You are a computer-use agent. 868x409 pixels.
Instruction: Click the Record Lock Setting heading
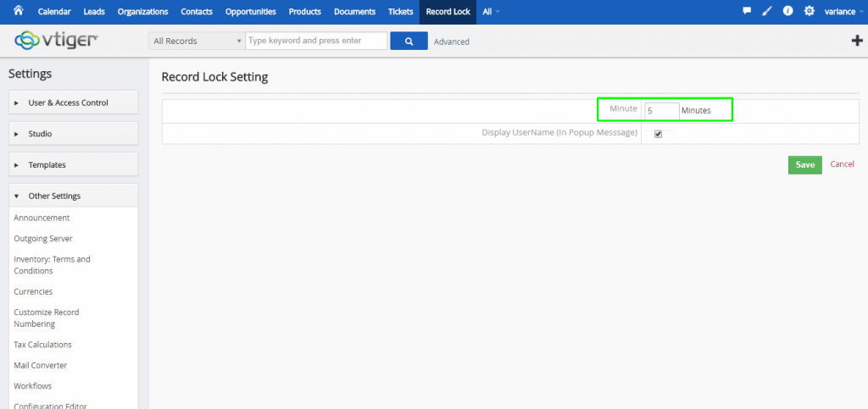[214, 77]
